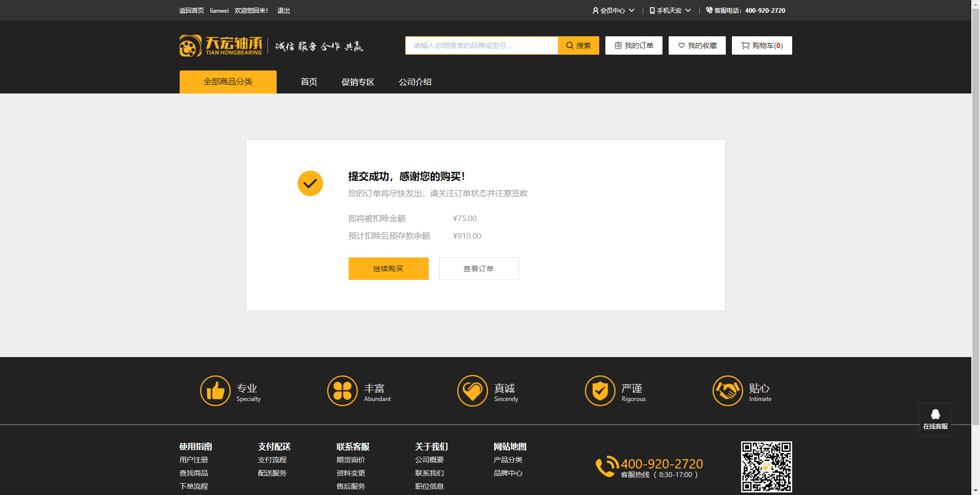The height and width of the screenshot is (495, 980).
Task: Open the 购物车 shopping cart
Action: coord(762,45)
